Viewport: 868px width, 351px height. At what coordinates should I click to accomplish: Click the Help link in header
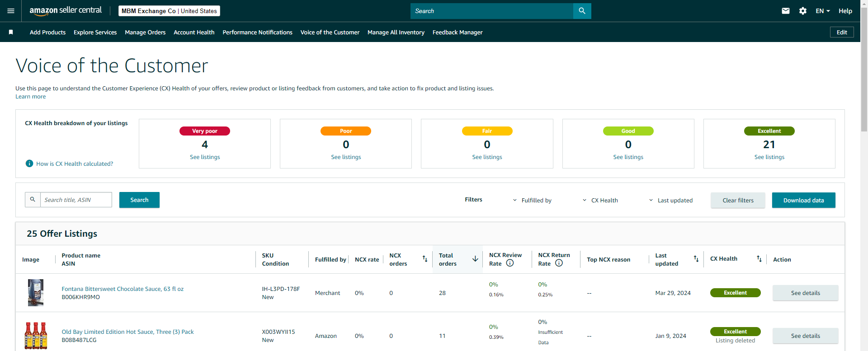point(845,11)
